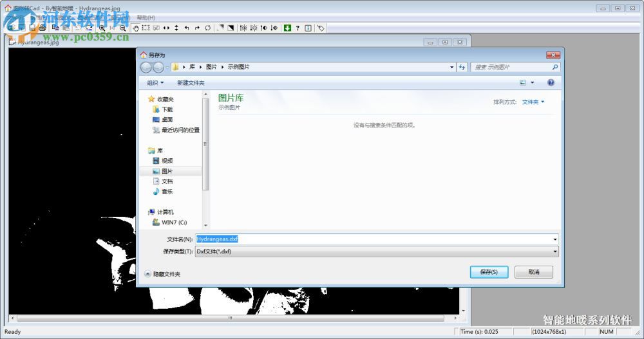Collapse folders with 隐藏文件夹 toggle
Image resolution: width=644 pixels, height=339 pixels.
pyautogui.click(x=163, y=274)
